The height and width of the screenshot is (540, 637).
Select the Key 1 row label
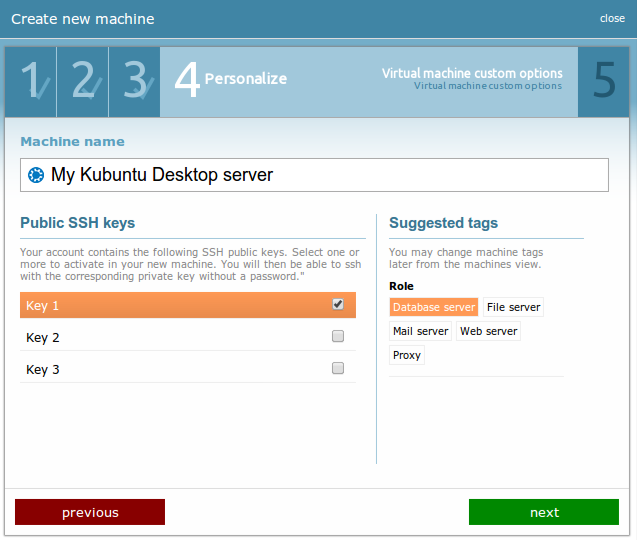[43, 306]
